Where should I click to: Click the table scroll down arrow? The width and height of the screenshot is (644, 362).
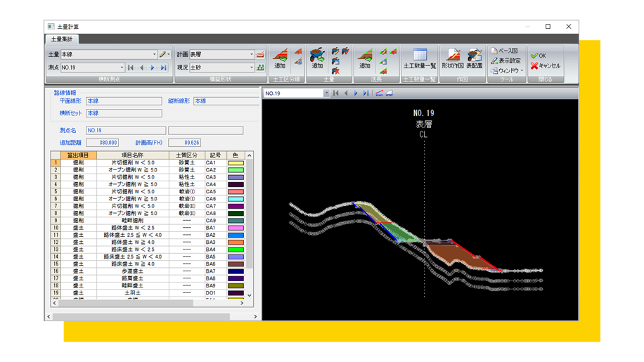(250, 295)
